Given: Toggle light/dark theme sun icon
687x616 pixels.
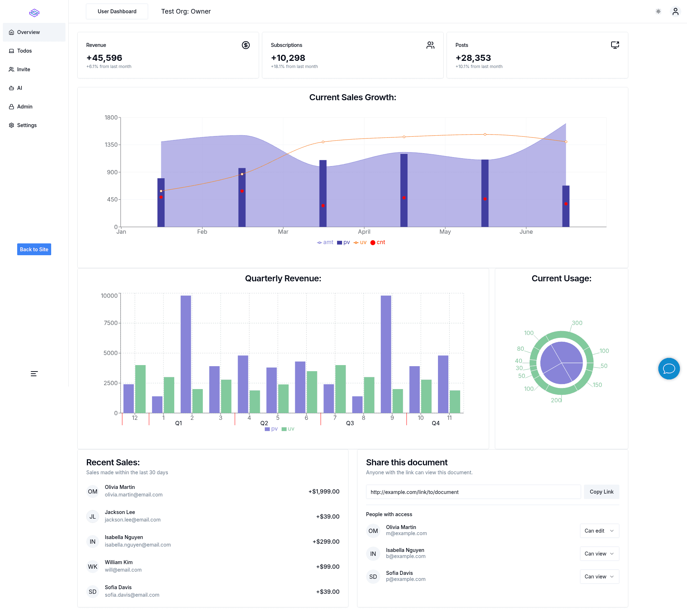Looking at the screenshot, I should (x=658, y=11).
